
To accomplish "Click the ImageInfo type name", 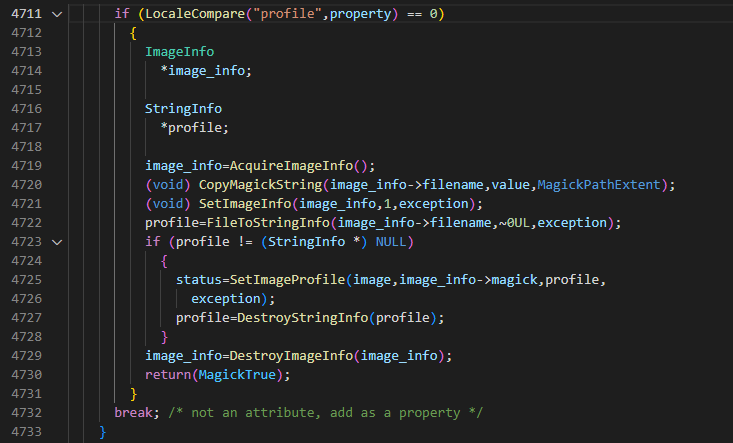I will pyautogui.click(x=180, y=52).
